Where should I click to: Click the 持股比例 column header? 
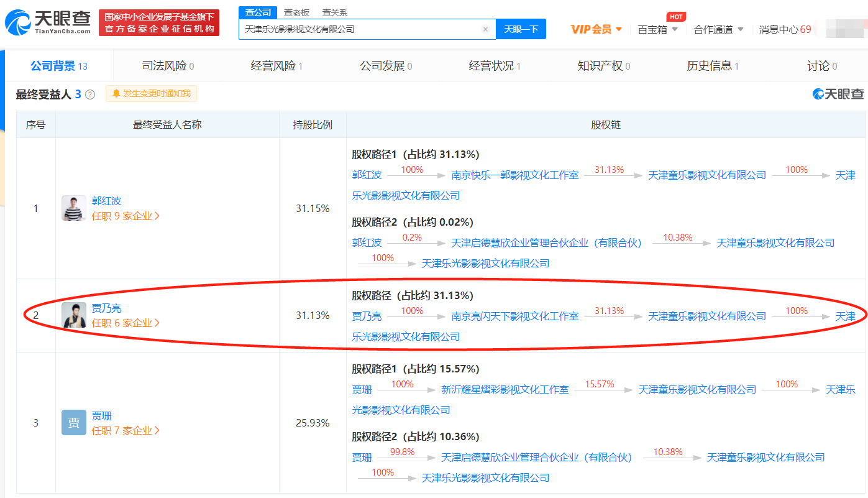click(x=313, y=125)
